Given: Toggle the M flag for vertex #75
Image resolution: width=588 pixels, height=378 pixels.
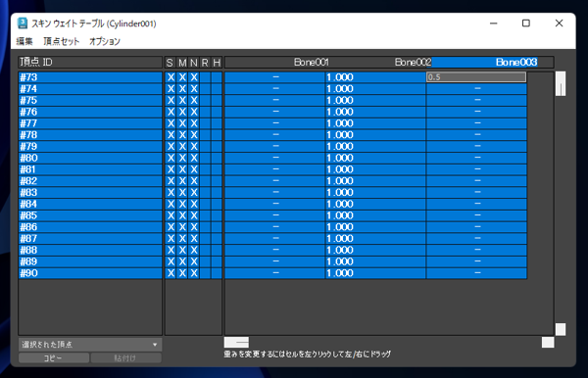Looking at the screenshot, I should click(x=182, y=101).
